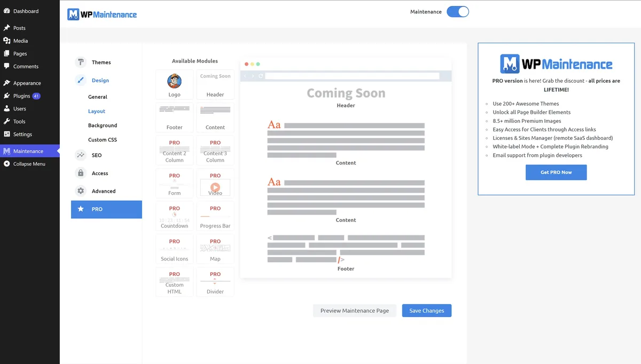
Task: Click the Get PRO Now button
Action: [556, 172]
